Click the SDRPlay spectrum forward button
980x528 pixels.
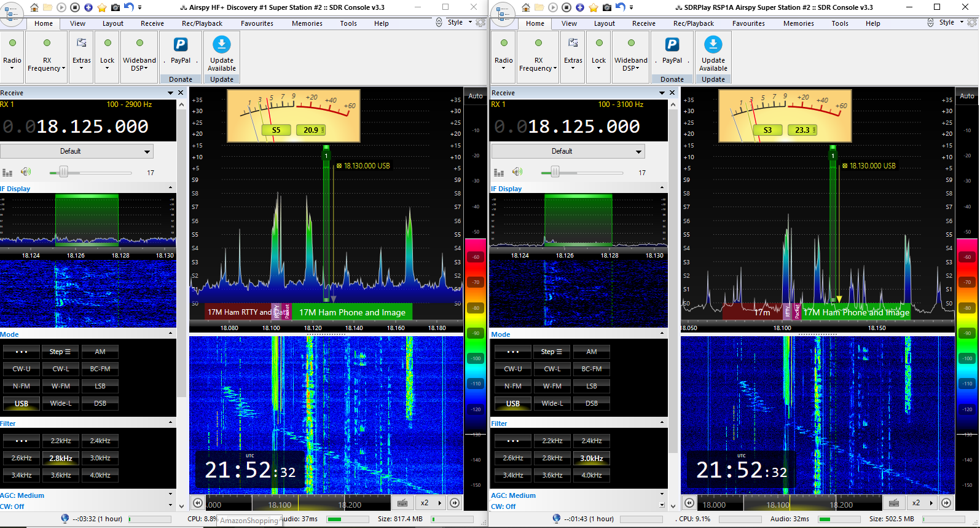click(946, 503)
